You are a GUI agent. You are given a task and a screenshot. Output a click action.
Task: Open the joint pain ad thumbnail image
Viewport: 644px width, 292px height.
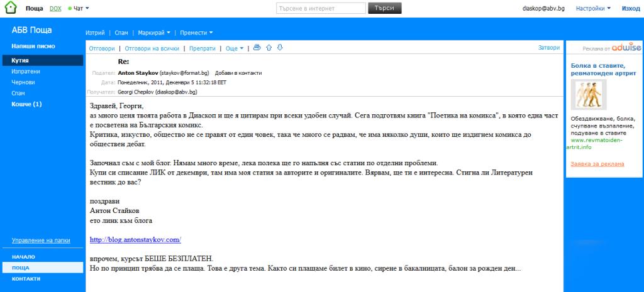point(589,95)
